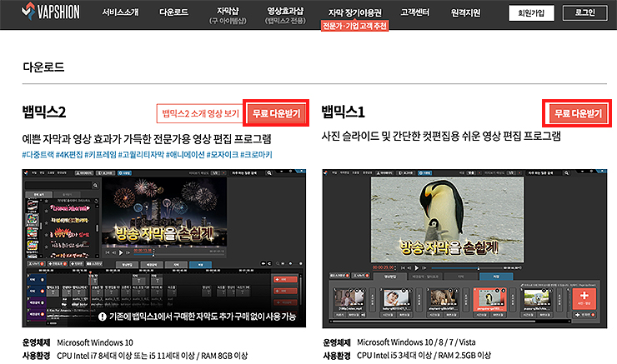Click the 뱁믹스2 product title
The height and width of the screenshot is (364, 617).
coord(44,112)
